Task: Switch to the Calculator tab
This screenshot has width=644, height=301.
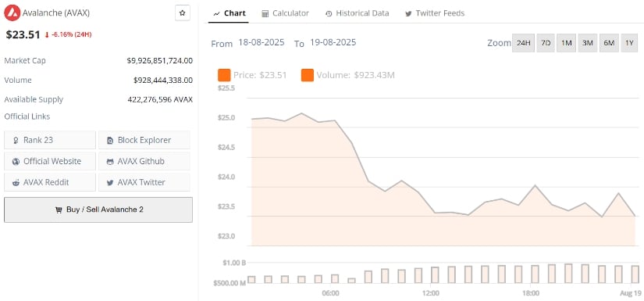Action: pos(286,13)
